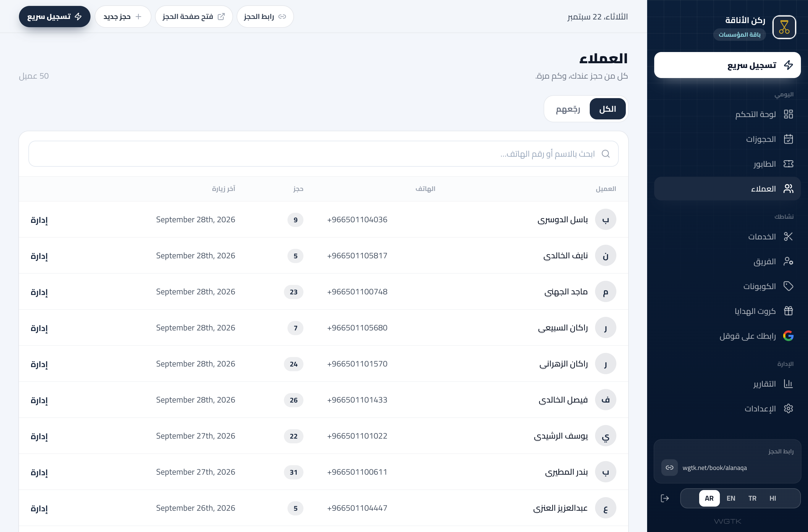808x532 pixels.
Task: Click wgtk.net/book/alanaqa booking link text
Action: [715, 468]
